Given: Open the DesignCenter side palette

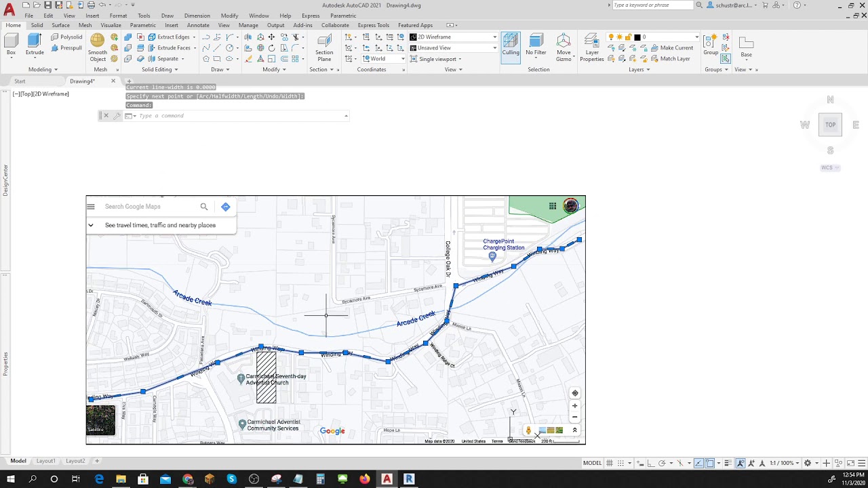Looking at the screenshot, I should point(5,180).
